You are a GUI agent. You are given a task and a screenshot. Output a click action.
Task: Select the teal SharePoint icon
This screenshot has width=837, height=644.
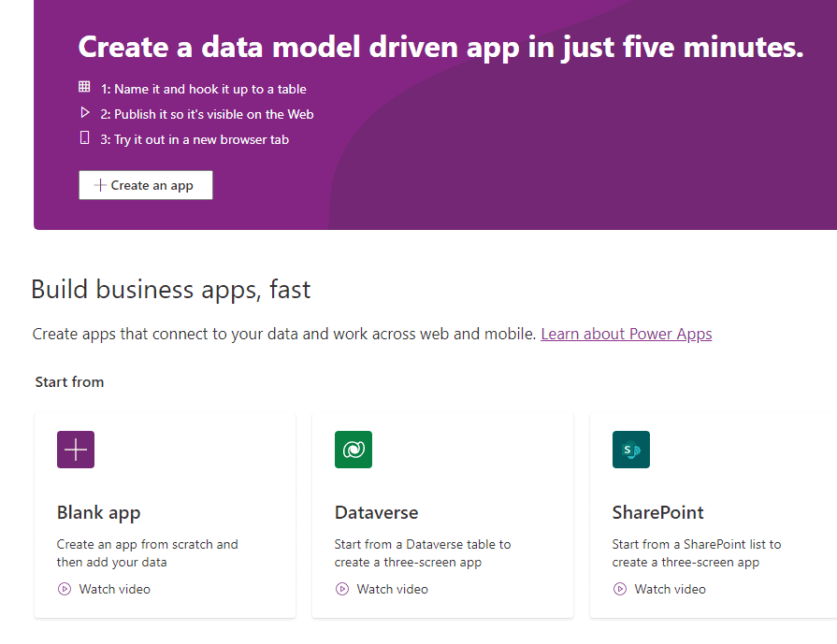(x=631, y=450)
